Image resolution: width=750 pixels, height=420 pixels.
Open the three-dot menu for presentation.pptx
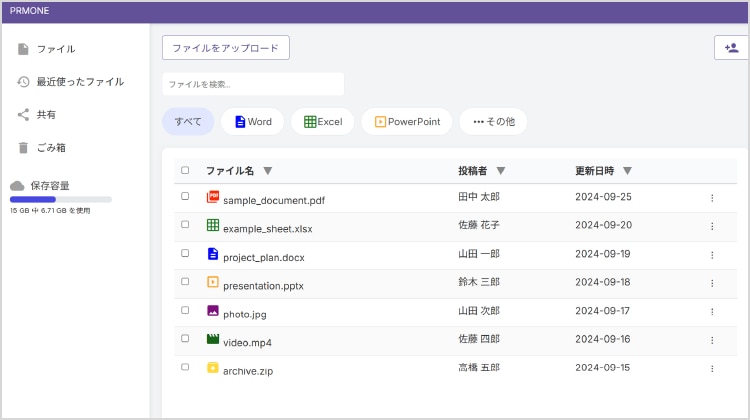pyautogui.click(x=712, y=283)
